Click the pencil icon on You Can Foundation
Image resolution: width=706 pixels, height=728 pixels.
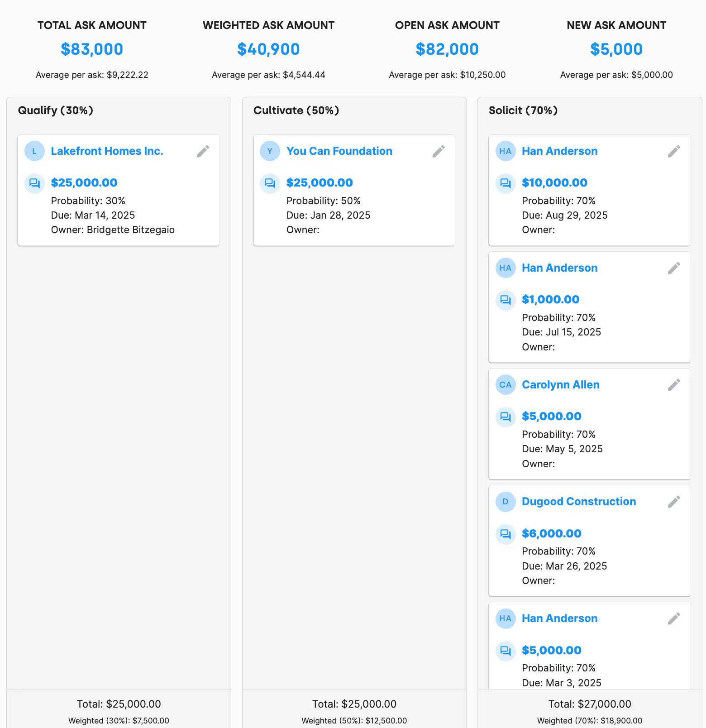pos(438,151)
